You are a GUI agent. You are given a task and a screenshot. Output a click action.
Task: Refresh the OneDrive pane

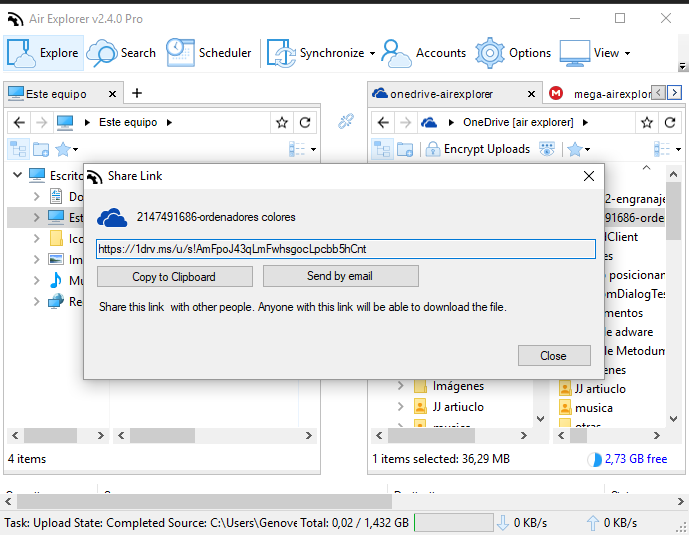point(670,123)
